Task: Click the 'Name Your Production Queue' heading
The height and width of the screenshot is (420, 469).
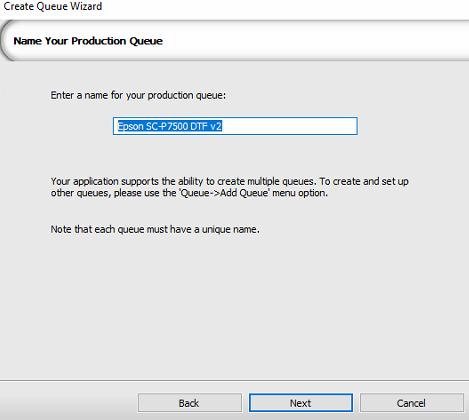Action: (88, 41)
